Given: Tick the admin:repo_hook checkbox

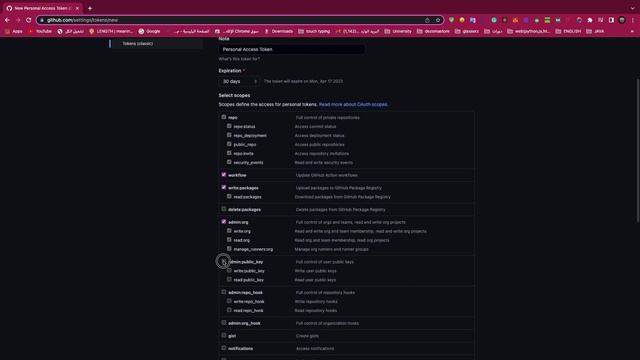Looking at the screenshot, I should 224,292.
